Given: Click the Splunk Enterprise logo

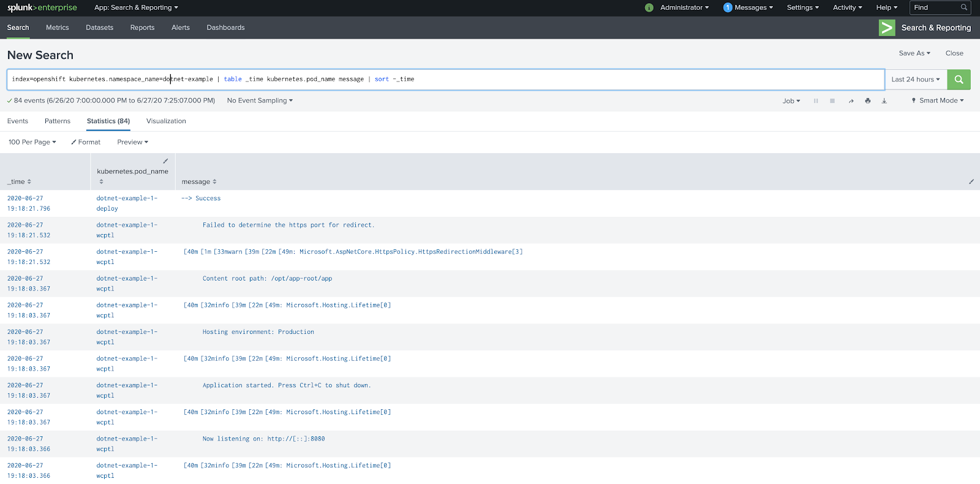Looking at the screenshot, I should pos(42,8).
